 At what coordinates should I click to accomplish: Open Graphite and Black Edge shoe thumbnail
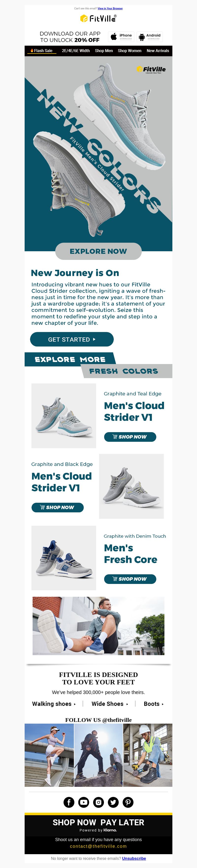(x=131, y=486)
